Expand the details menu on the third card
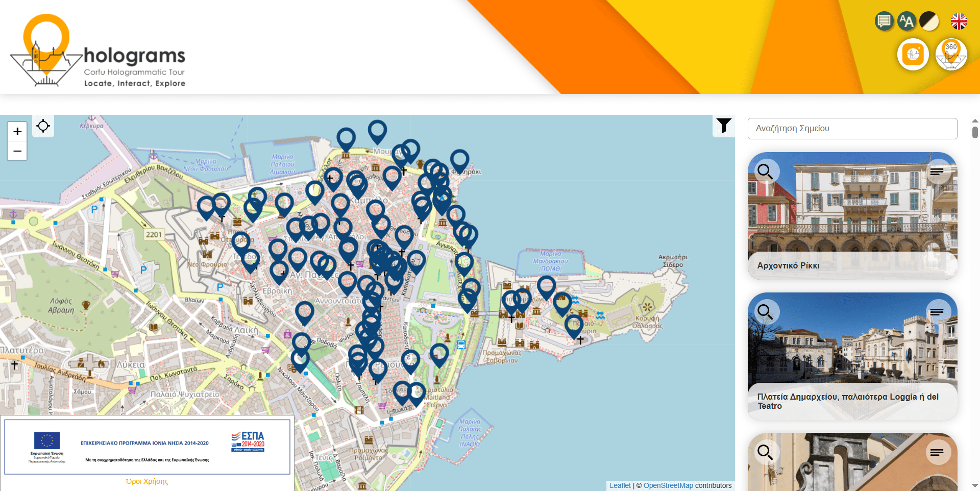Screen dimensions: 980x491 tap(937, 452)
